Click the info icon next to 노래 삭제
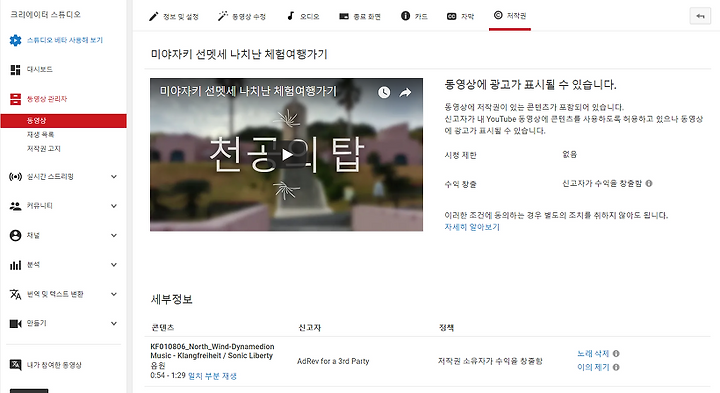The width and height of the screenshot is (720, 393). [616, 354]
